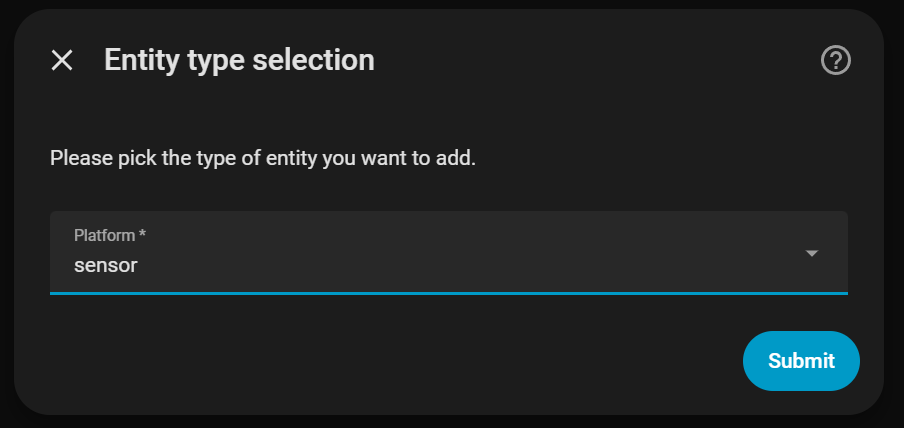Screen dimensions: 904x428
Task: Open documentation help icon in header
Action: (x=835, y=61)
